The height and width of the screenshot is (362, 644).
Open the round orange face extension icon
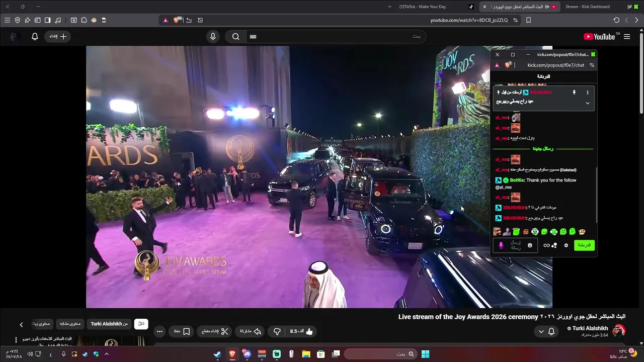coord(94,20)
